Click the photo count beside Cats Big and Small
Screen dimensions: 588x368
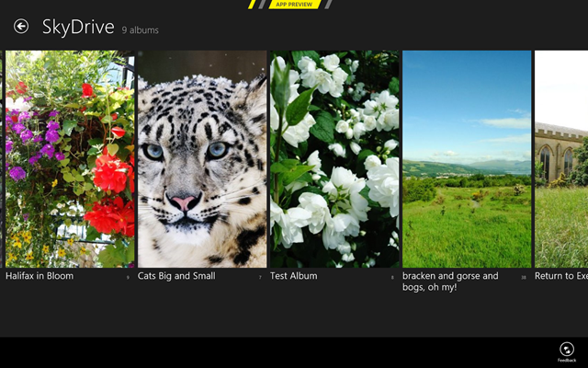tap(260, 278)
